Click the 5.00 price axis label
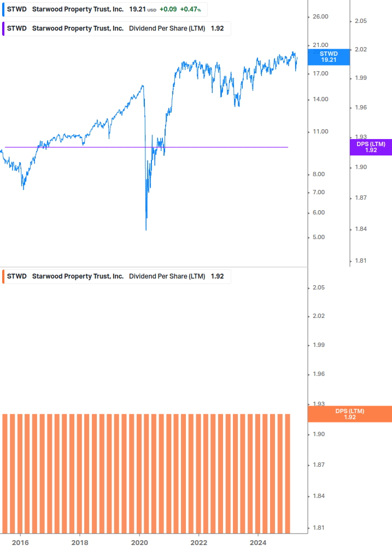392x550 pixels. (319, 237)
